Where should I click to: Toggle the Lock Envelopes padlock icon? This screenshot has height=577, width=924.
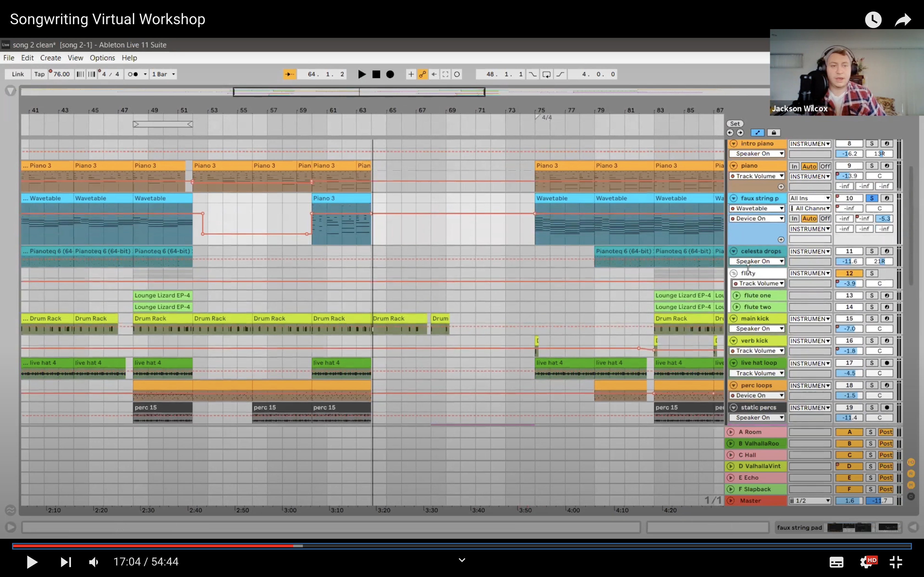(774, 133)
